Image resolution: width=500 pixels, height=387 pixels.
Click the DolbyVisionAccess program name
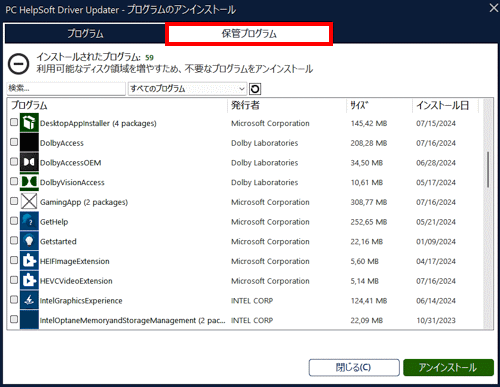[x=72, y=182]
